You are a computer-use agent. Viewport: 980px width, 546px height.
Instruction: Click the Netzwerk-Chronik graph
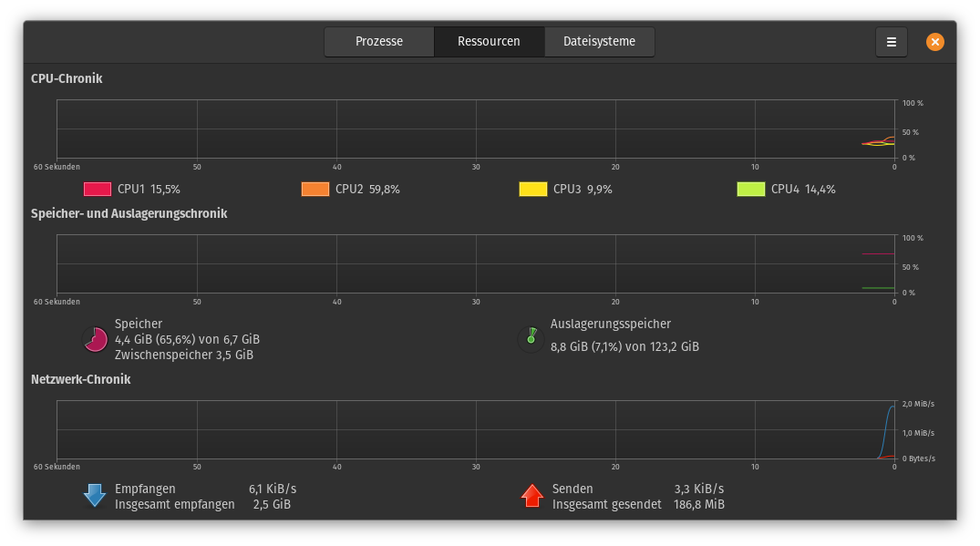476,430
